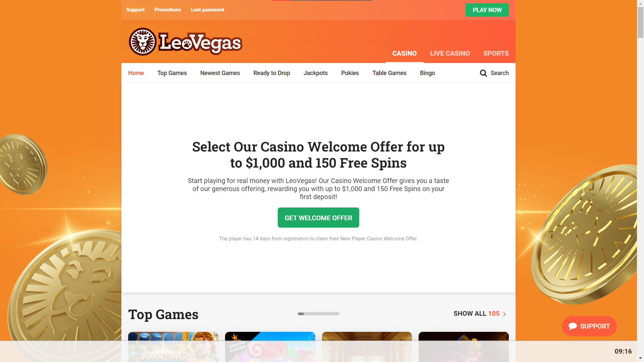Click the LeoVegas lion logo

(143, 42)
